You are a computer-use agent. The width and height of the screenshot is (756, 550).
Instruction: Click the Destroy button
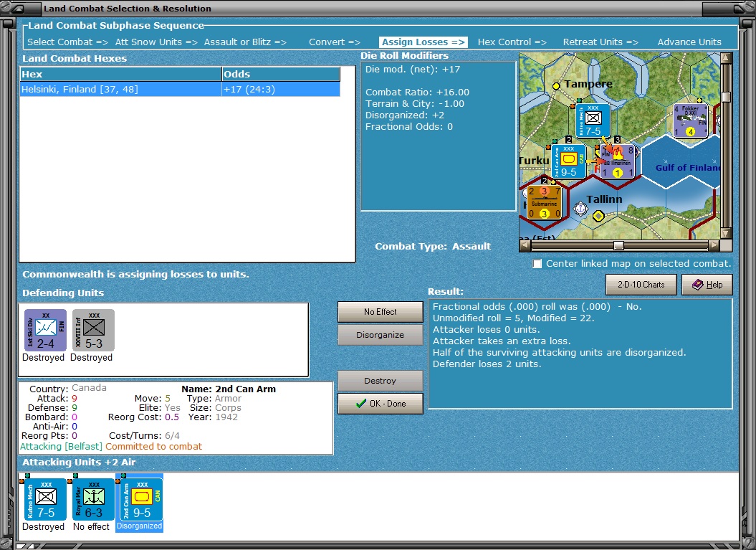pos(381,381)
